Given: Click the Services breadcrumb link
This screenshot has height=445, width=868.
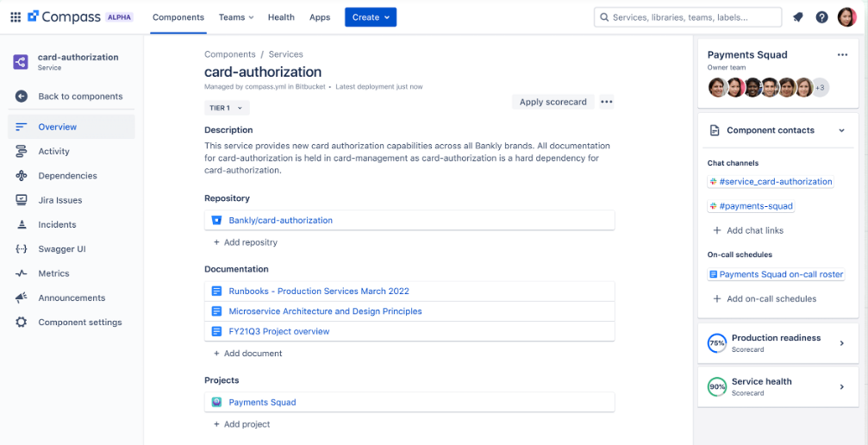Looking at the screenshot, I should click(285, 54).
